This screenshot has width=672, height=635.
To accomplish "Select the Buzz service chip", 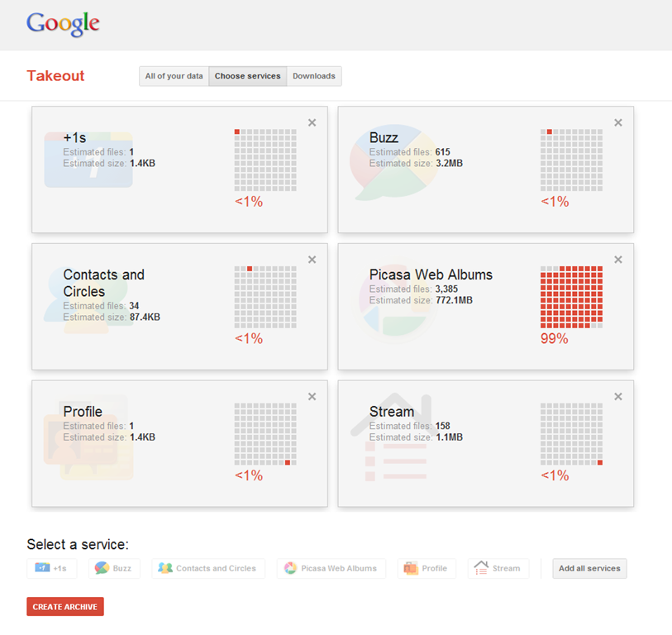I will coord(114,569).
